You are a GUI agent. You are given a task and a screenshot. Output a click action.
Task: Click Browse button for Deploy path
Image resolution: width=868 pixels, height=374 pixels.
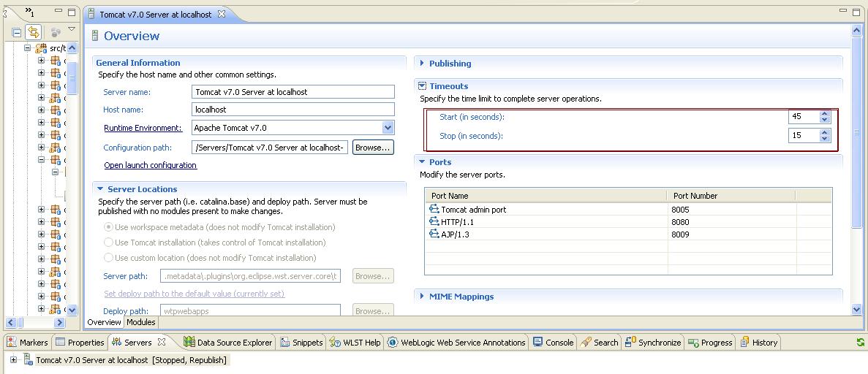(x=373, y=311)
